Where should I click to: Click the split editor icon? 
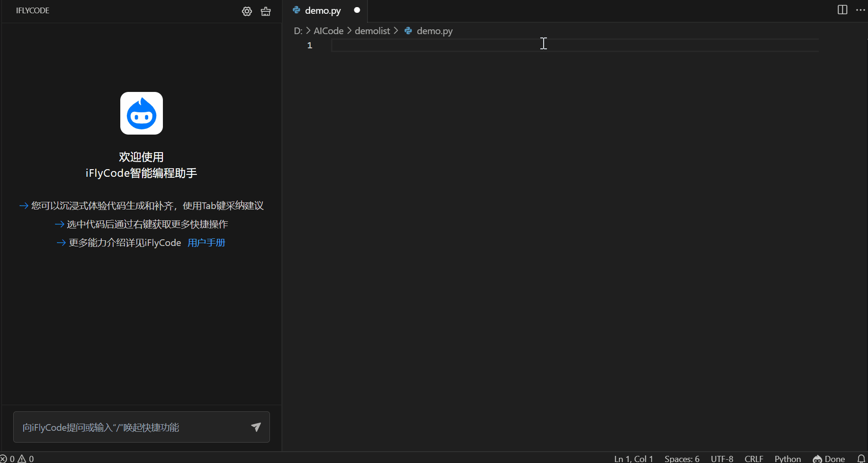pyautogui.click(x=842, y=10)
